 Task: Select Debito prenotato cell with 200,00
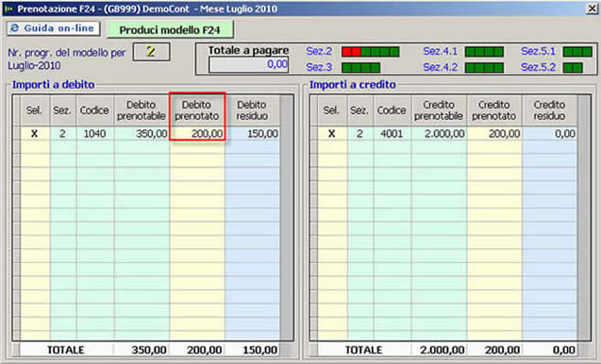coord(197,134)
